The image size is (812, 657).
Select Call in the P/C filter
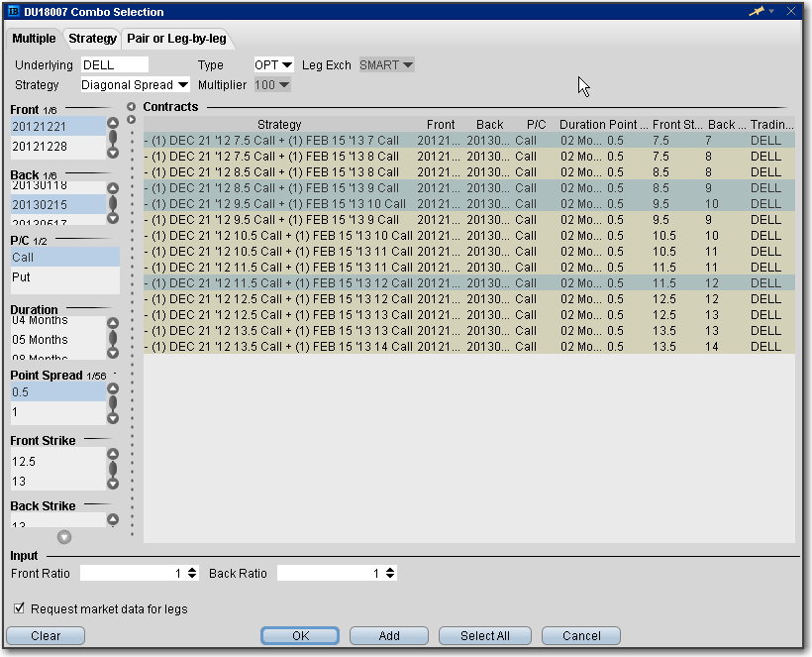[x=22, y=257]
